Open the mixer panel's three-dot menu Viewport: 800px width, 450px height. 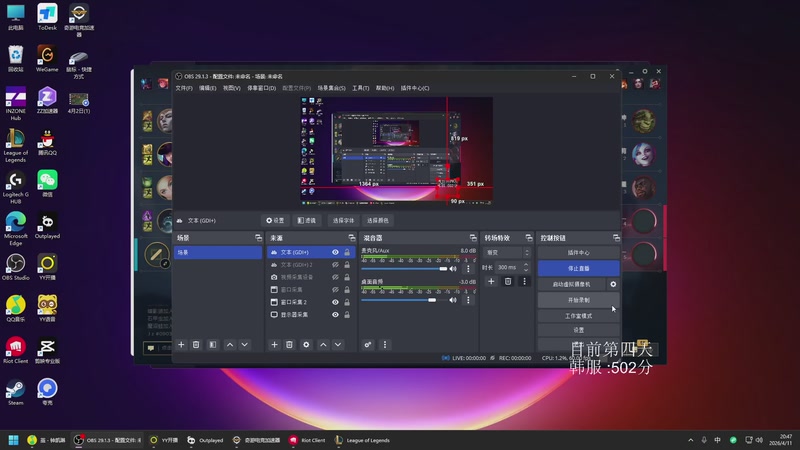tap(385, 345)
